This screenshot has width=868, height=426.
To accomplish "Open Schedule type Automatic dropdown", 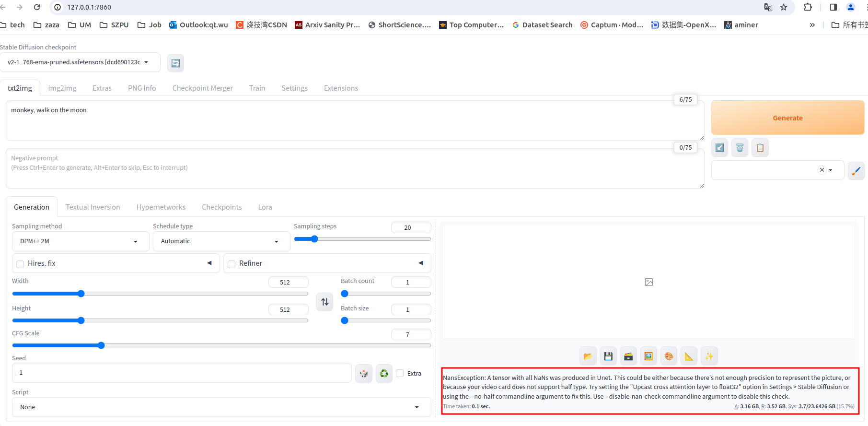I will coord(221,241).
